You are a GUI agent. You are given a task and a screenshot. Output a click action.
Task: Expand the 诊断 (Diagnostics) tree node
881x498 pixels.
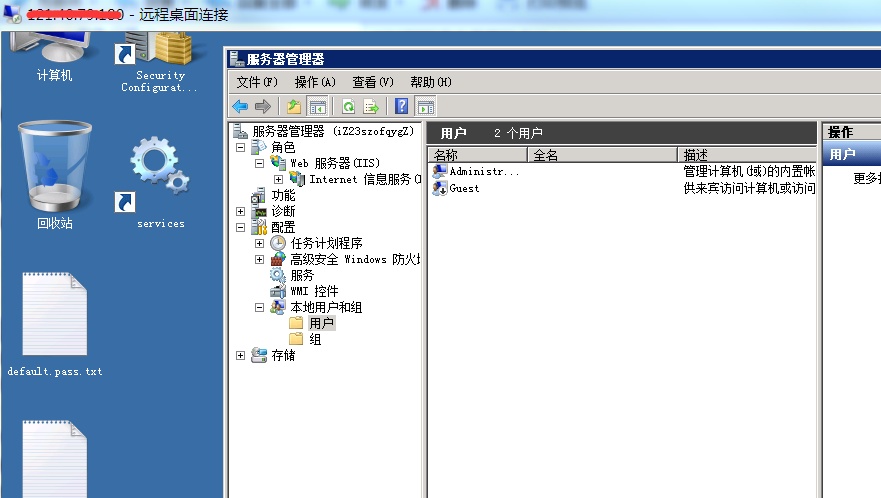(x=241, y=211)
